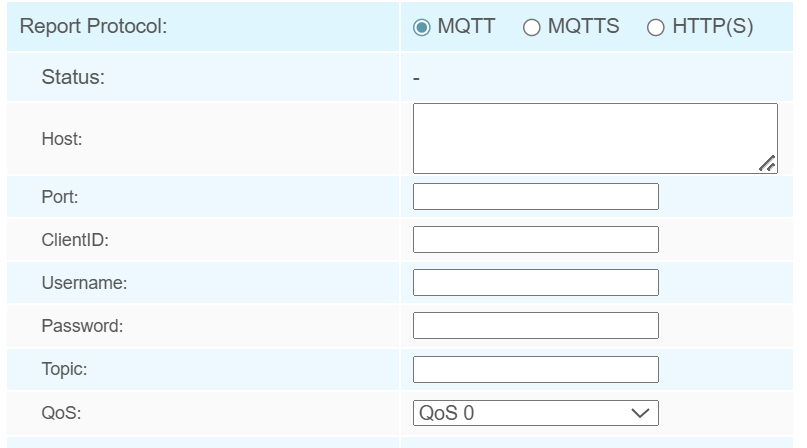The image size is (807, 448).
Task: Select the MQTT report protocol
Action: click(x=422, y=27)
